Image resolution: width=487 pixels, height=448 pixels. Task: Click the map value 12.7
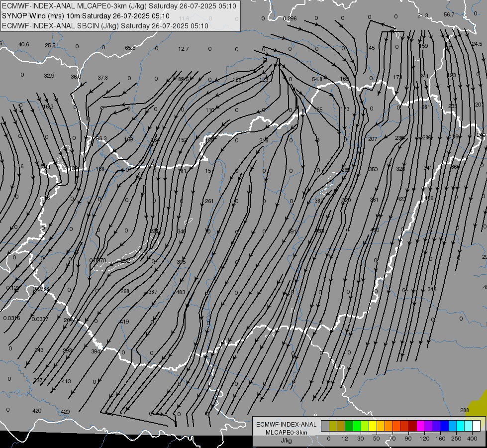(183, 49)
